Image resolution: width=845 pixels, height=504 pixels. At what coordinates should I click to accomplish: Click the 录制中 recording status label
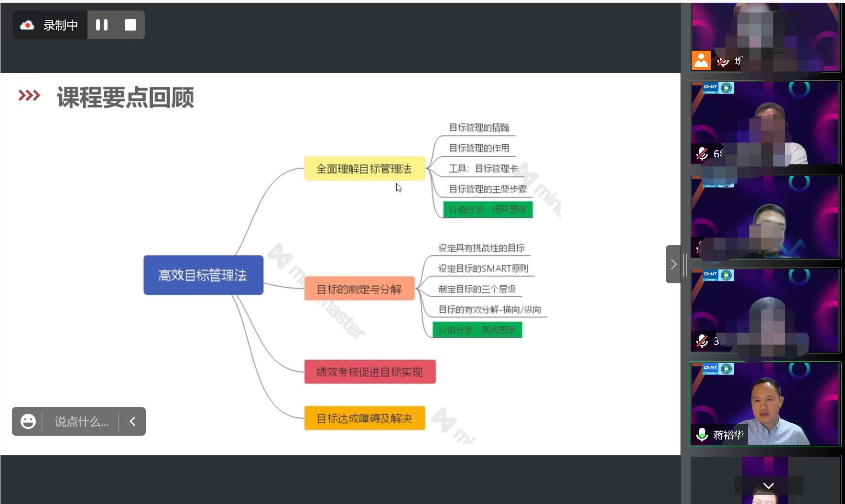(x=61, y=25)
